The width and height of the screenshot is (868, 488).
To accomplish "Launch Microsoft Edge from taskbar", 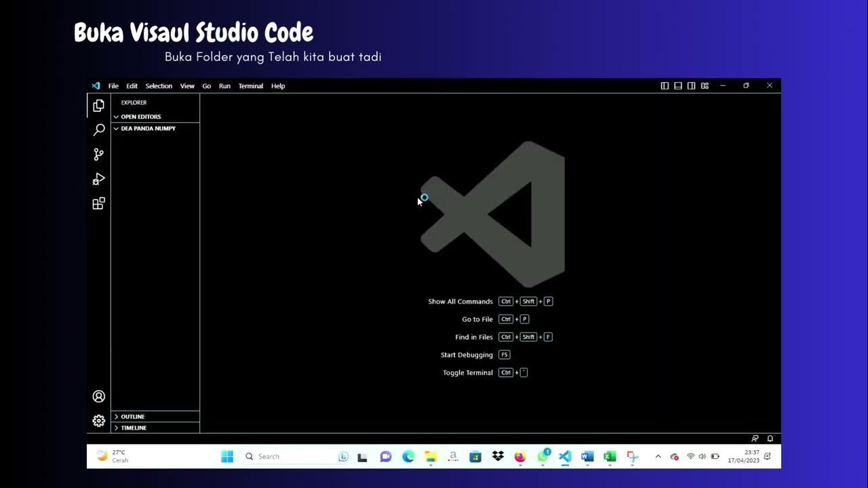I will tap(408, 457).
